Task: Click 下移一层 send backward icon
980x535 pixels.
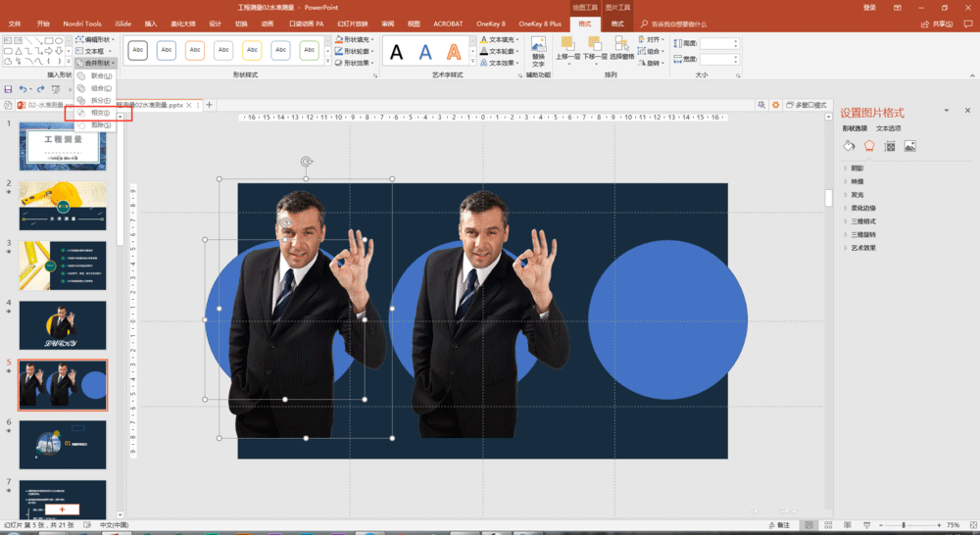Action: pos(595,48)
